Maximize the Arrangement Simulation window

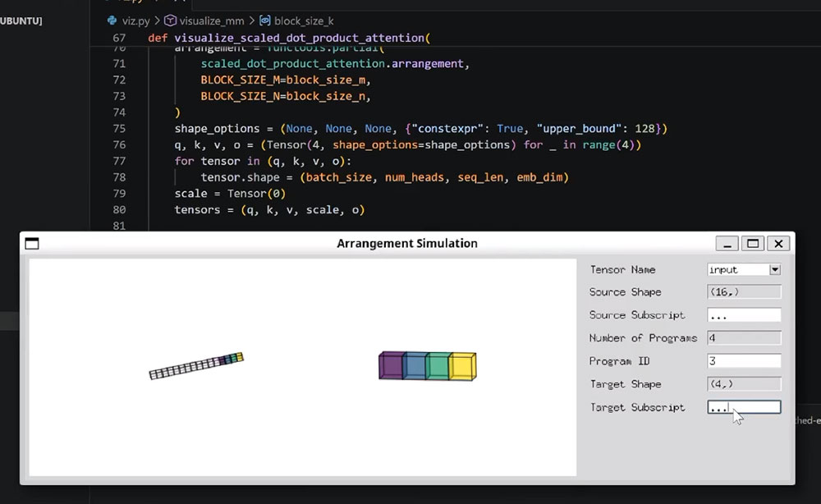tap(753, 243)
